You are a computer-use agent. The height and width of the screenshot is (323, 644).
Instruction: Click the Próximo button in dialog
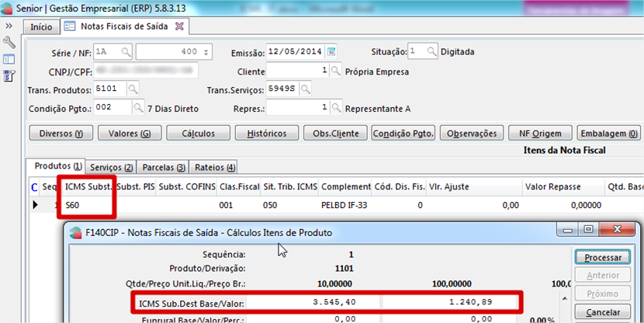coord(603,293)
